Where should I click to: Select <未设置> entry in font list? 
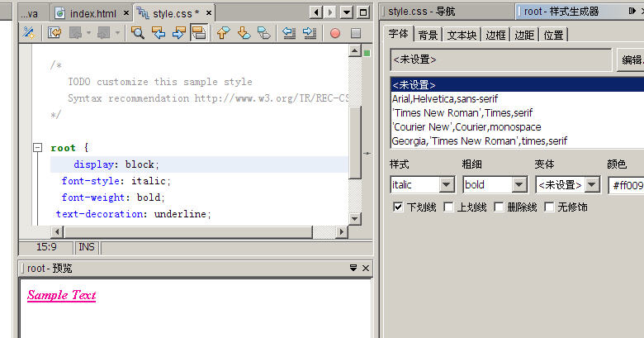pos(518,84)
